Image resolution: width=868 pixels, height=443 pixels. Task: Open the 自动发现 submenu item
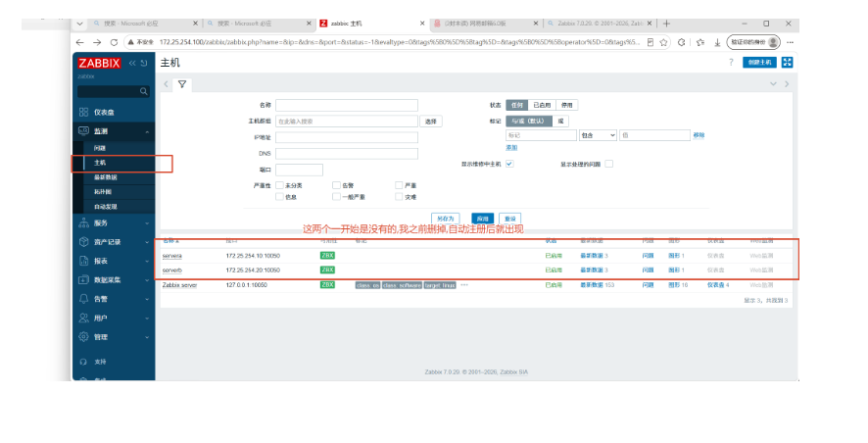(x=105, y=207)
